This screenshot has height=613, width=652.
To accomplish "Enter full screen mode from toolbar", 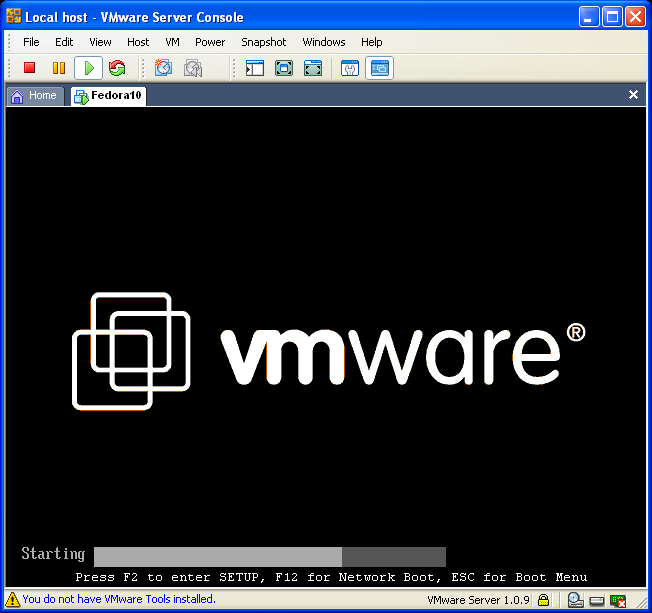I will point(284,68).
